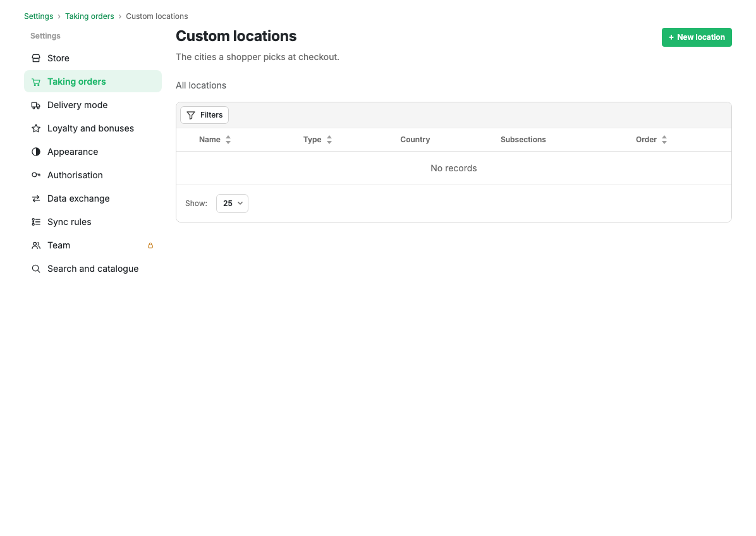Click the Loyalty and bonuses star icon
The height and width of the screenshot is (536, 756).
[x=35, y=129]
